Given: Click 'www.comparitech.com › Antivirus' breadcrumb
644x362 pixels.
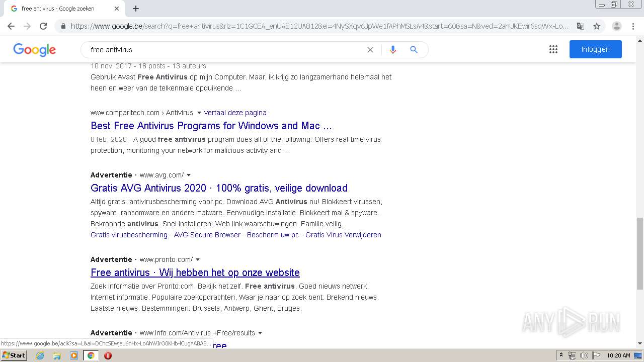Looking at the screenshot, I should click(x=142, y=113).
